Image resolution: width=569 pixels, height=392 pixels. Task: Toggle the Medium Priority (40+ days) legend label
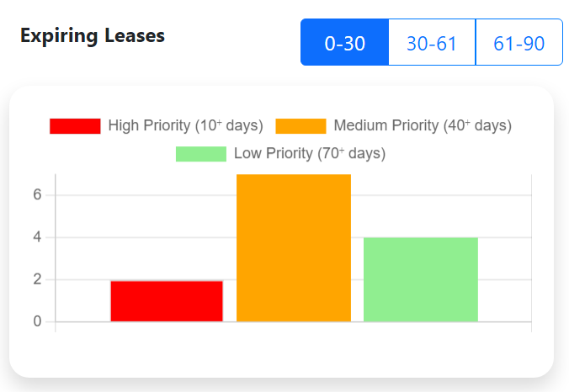[x=423, y=125]
